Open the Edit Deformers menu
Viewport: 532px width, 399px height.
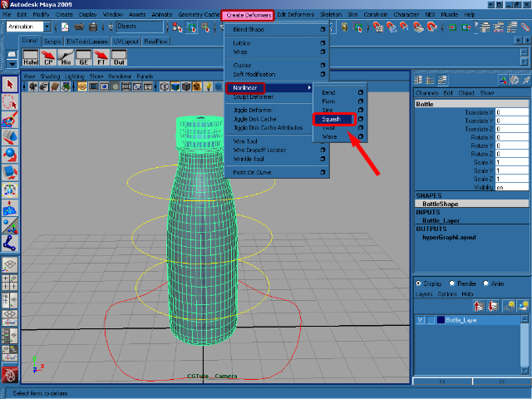297,15
